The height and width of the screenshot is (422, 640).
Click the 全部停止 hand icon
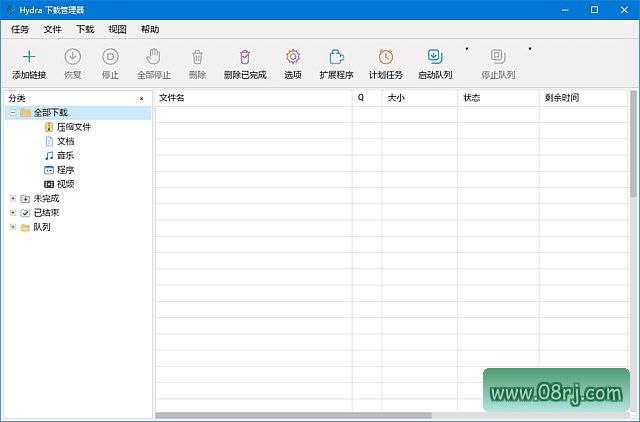153,57
